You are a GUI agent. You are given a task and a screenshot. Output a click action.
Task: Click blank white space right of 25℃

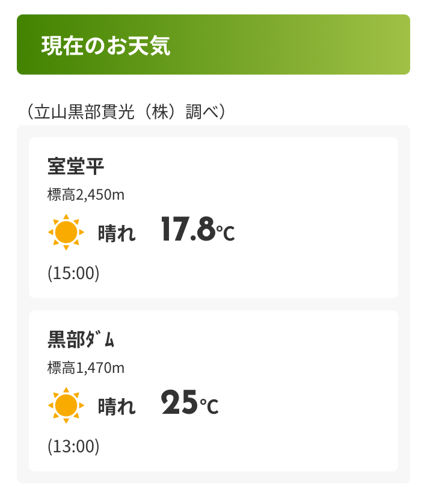click(313, 405)
